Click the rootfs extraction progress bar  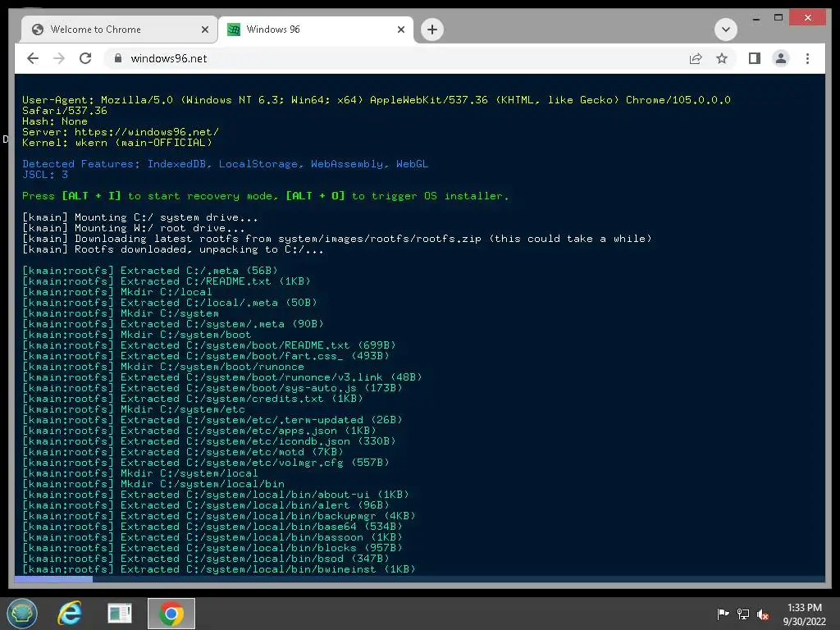420,579
